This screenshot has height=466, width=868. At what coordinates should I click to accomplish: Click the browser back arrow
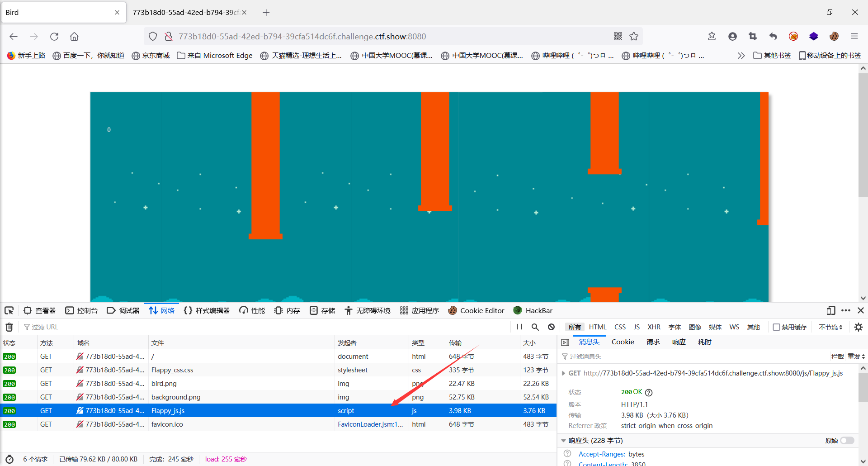point(14,37)
